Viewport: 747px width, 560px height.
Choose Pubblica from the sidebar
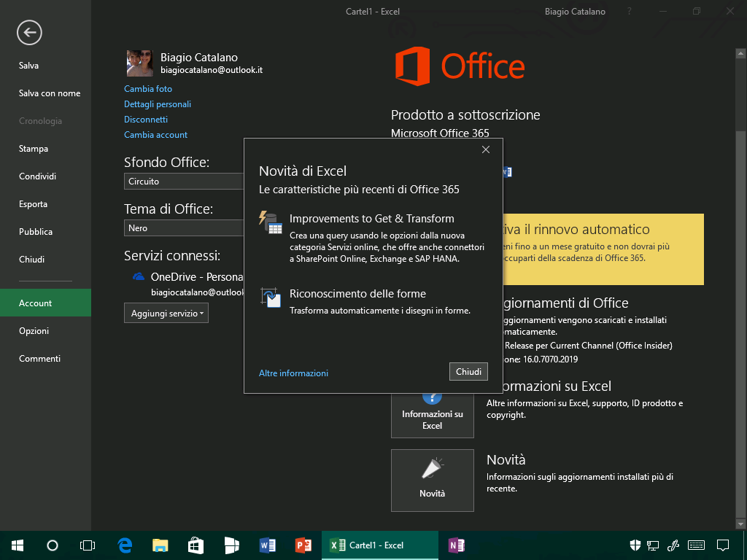tap(36, 231)
